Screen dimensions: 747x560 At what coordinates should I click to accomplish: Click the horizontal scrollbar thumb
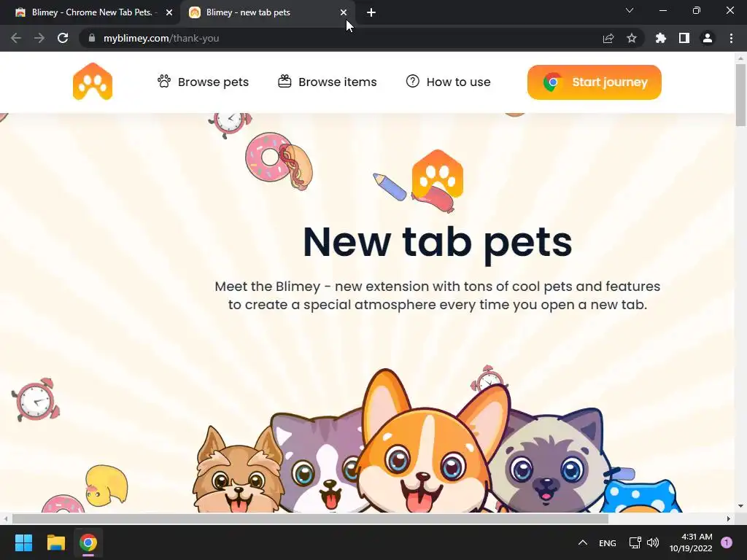point(310,518)
